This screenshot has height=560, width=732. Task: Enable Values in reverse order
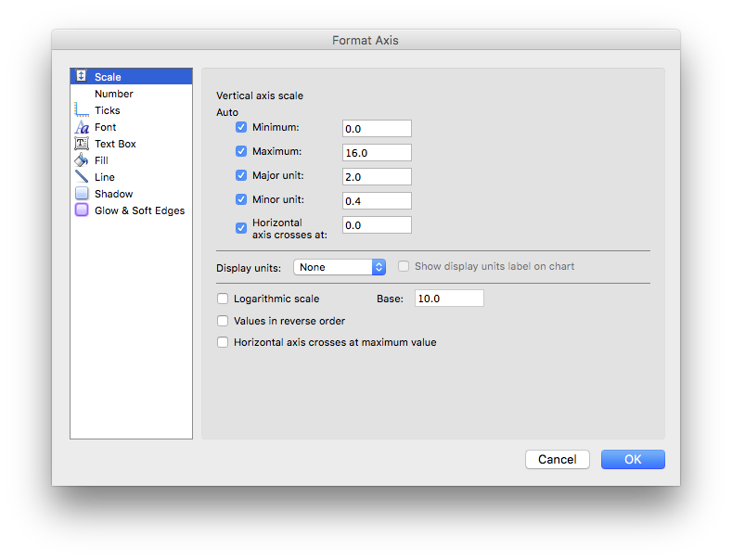point(223,321)
